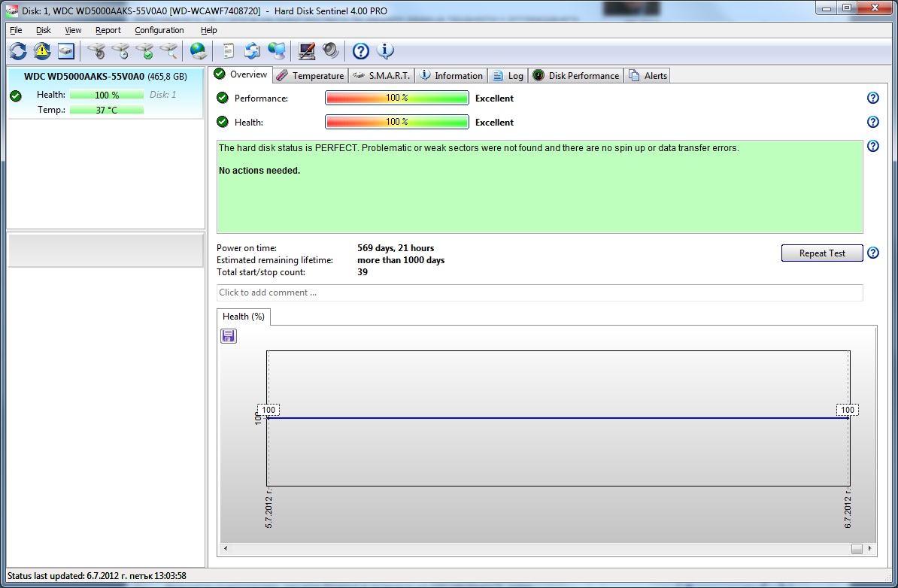Click the sidebar Health 100 % green bar

[x=107, y=95]
